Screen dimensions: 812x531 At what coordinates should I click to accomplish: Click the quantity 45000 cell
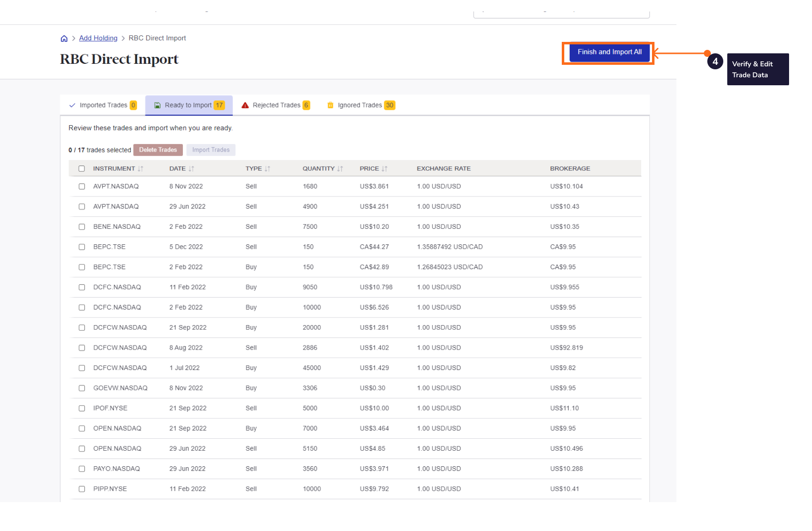[x=312, y=368]
